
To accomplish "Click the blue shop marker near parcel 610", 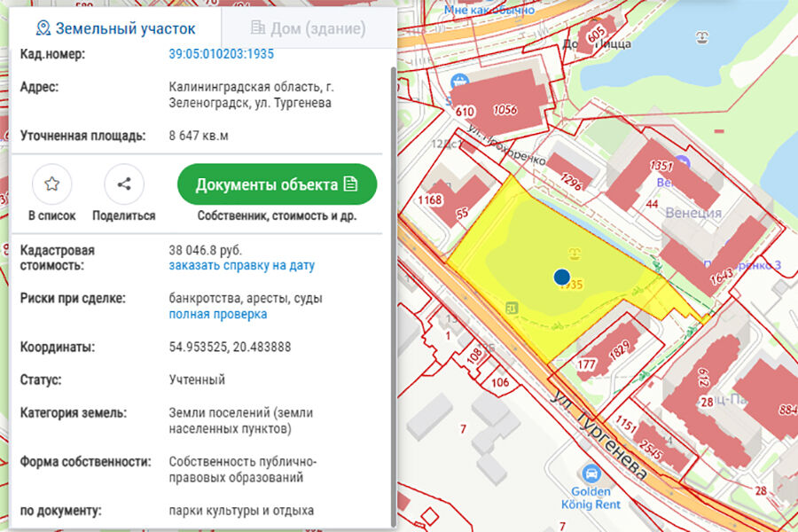I will (x=459, y=82).
